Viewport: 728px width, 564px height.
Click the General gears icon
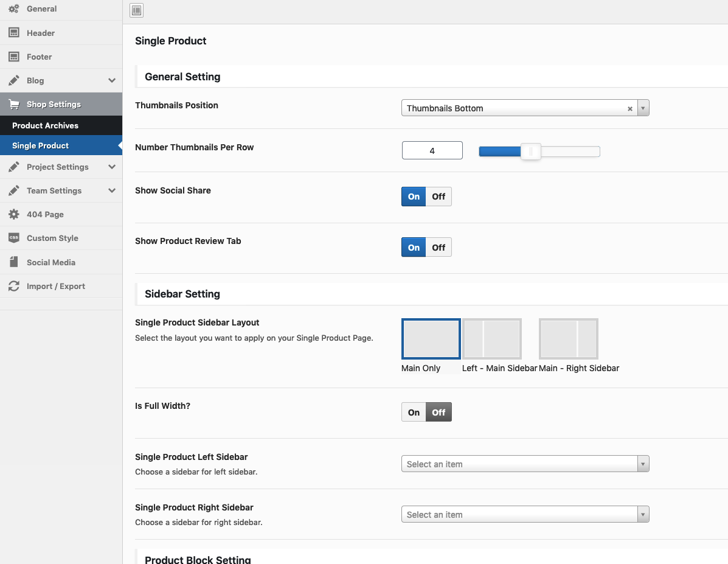click(13, 9)
